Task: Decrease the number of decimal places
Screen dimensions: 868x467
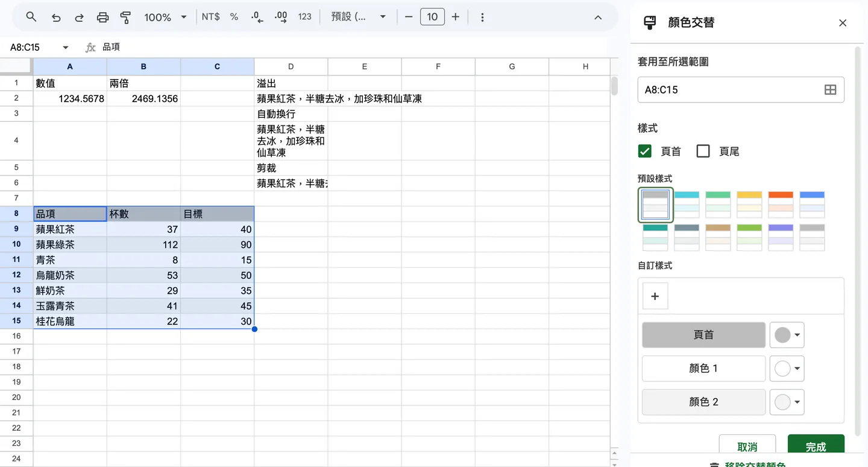Action: 257,17
